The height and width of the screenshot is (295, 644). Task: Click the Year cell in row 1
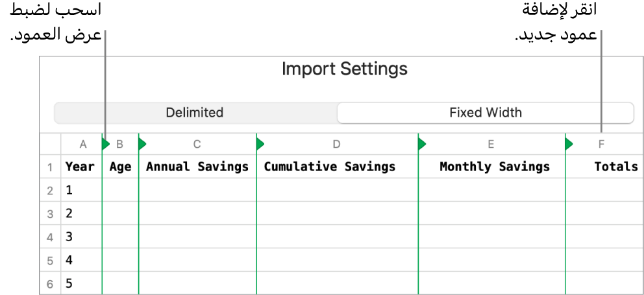80,167
